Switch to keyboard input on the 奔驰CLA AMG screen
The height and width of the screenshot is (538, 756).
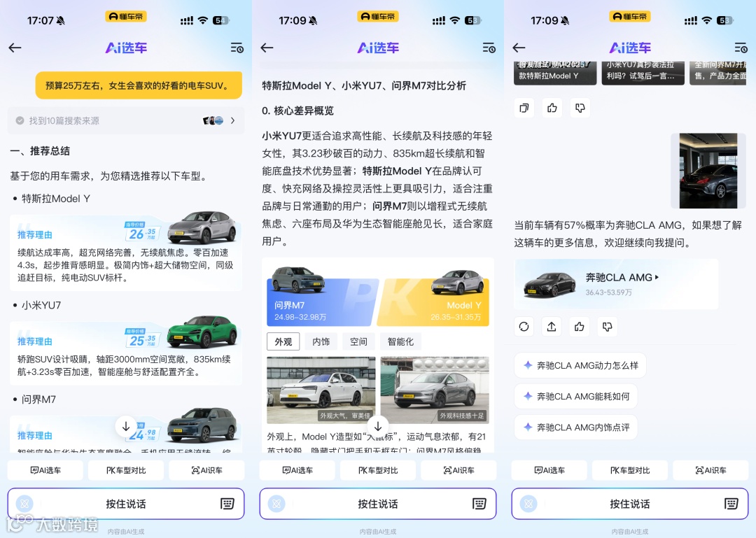point(731,504)
